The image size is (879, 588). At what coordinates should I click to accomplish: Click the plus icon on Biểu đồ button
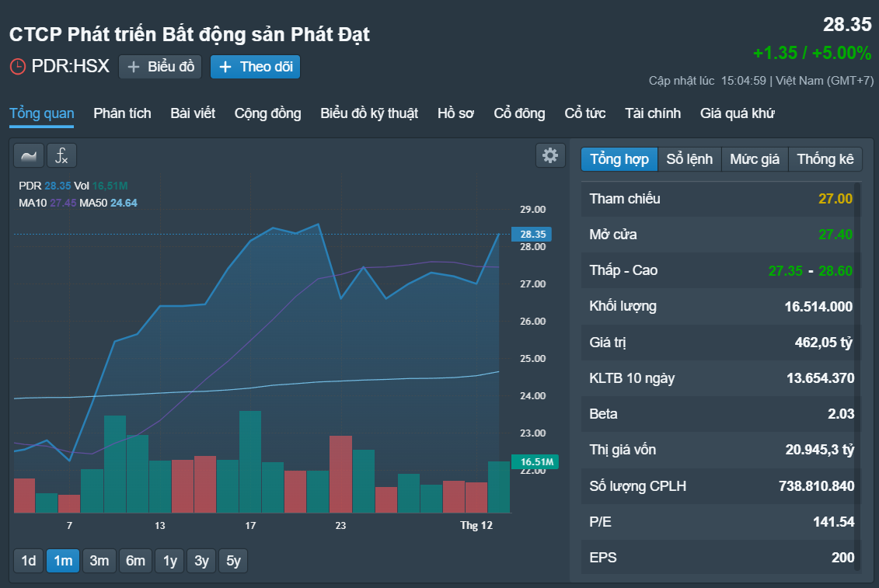134,68
